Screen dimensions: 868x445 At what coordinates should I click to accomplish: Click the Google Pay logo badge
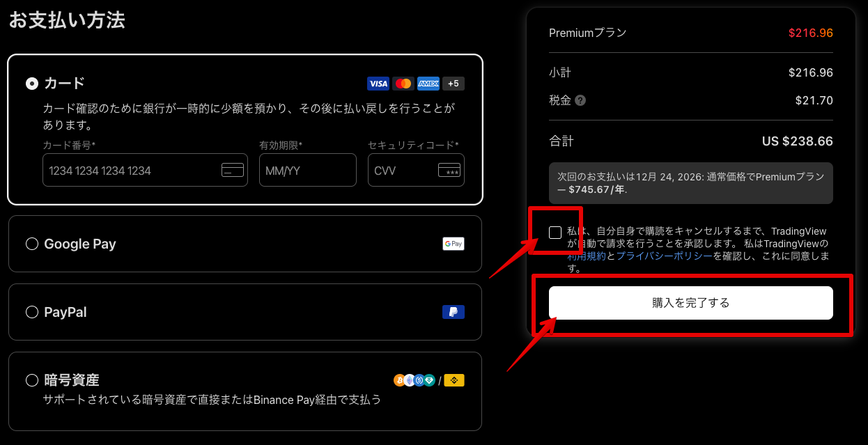click(x=454, y=244)
